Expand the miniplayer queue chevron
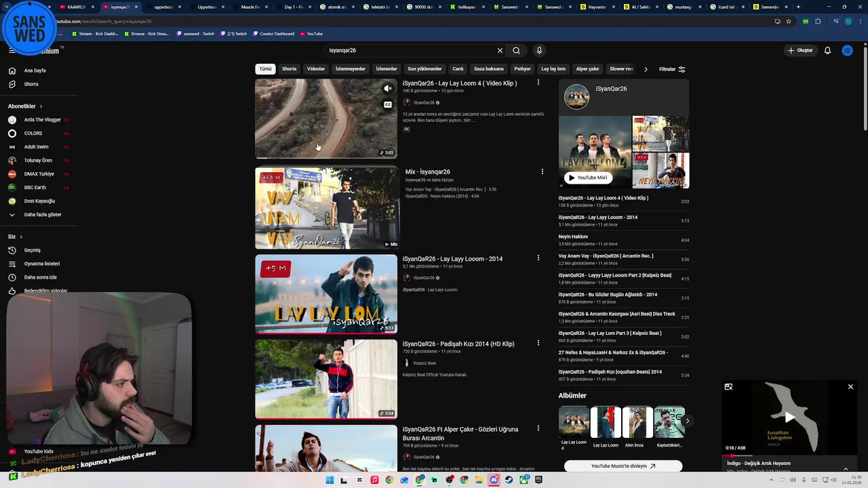The height and width of the screenshot is (488, 868). (x=846, y=468)
